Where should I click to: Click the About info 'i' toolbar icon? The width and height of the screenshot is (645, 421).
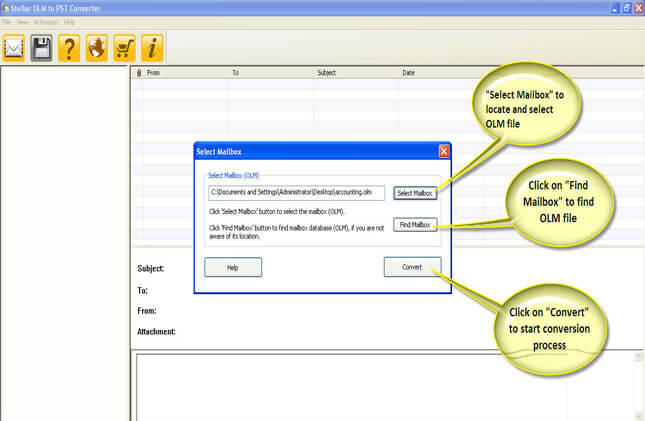(x=152, y=48)
